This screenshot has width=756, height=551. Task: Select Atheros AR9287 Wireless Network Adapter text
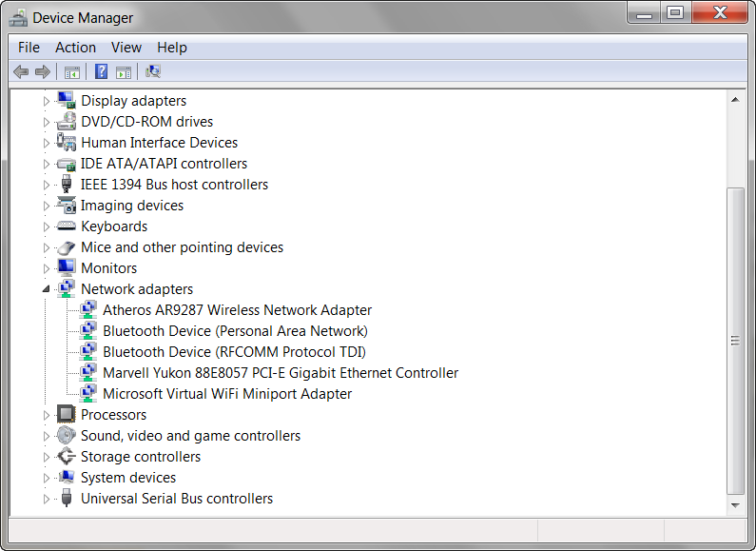point(237,309)
